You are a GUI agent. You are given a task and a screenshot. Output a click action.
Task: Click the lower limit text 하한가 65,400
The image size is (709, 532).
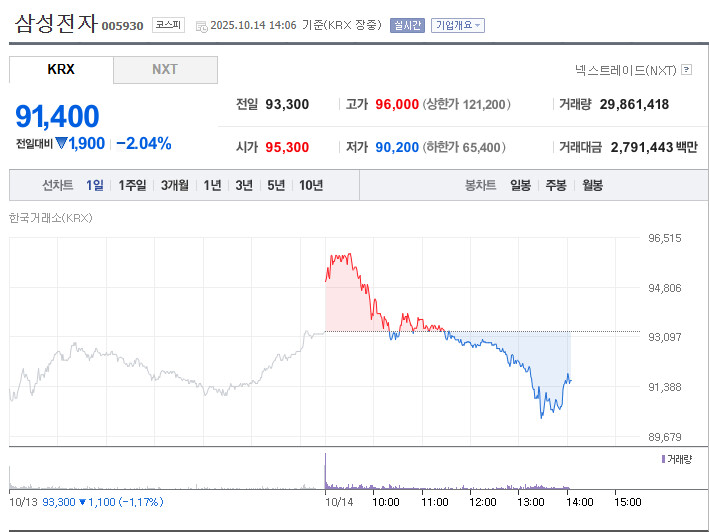pyautogui.click(x=464, y=147)
